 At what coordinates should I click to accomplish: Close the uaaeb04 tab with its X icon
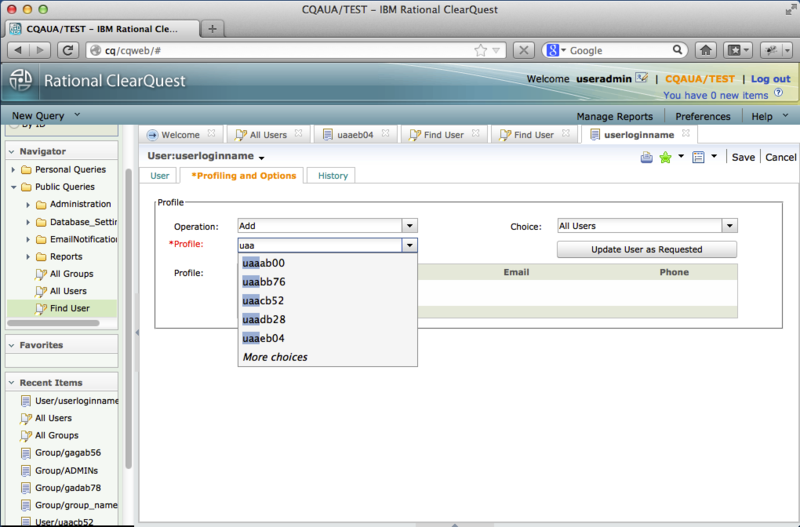(385, 133)
